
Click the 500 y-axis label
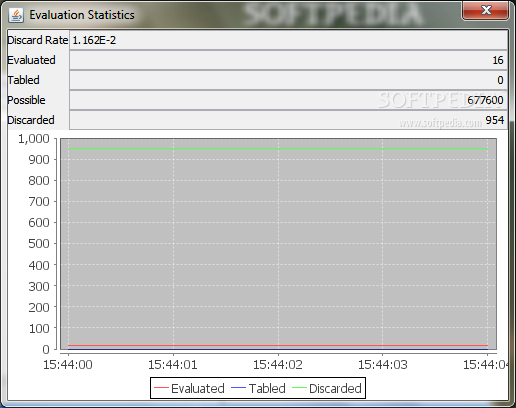39,244
